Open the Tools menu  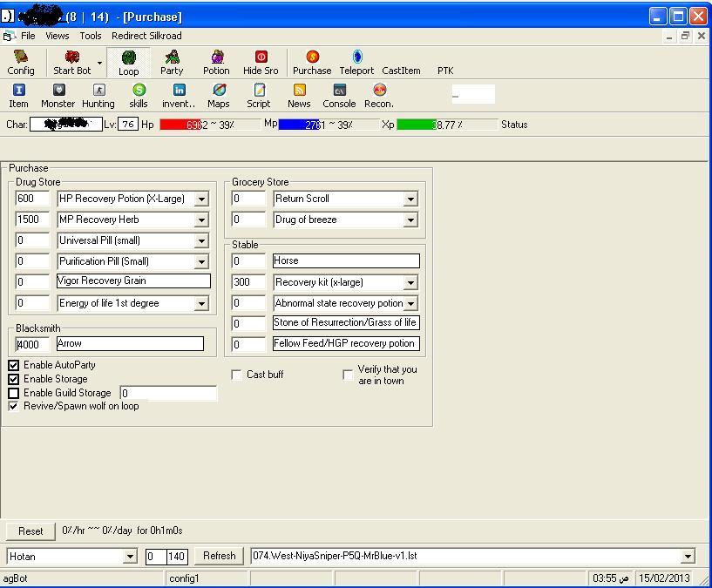pyautogui.click(x=91, y=36)
